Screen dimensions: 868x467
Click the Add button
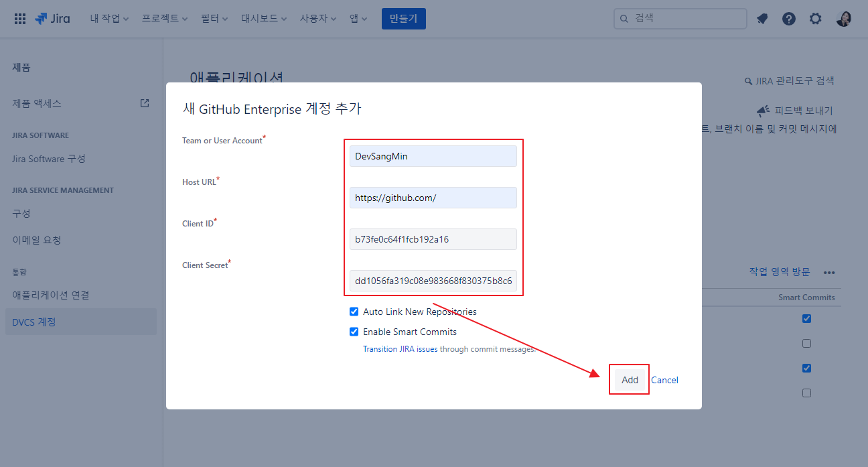(x=630, y=380)
